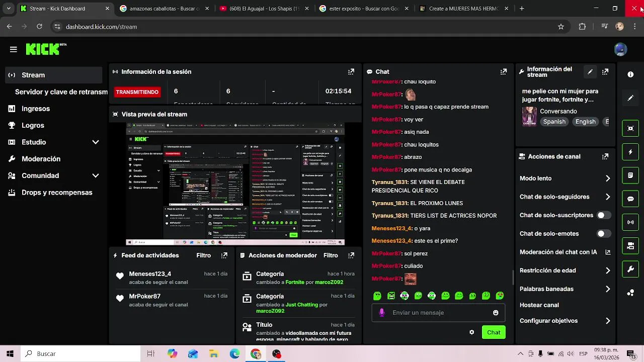Edit stream info with the pencil in the panel header
Viewport: 644px width, 362px height.
[x=590, y=72]
